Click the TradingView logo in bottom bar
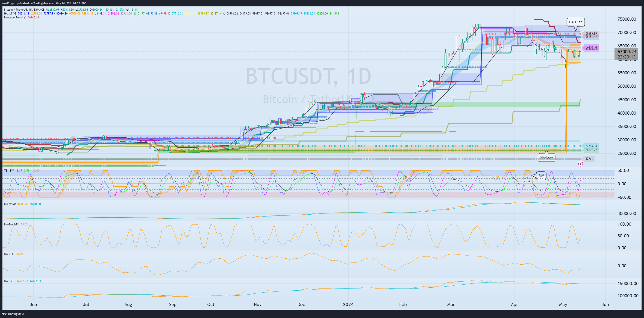 [13, 314]
